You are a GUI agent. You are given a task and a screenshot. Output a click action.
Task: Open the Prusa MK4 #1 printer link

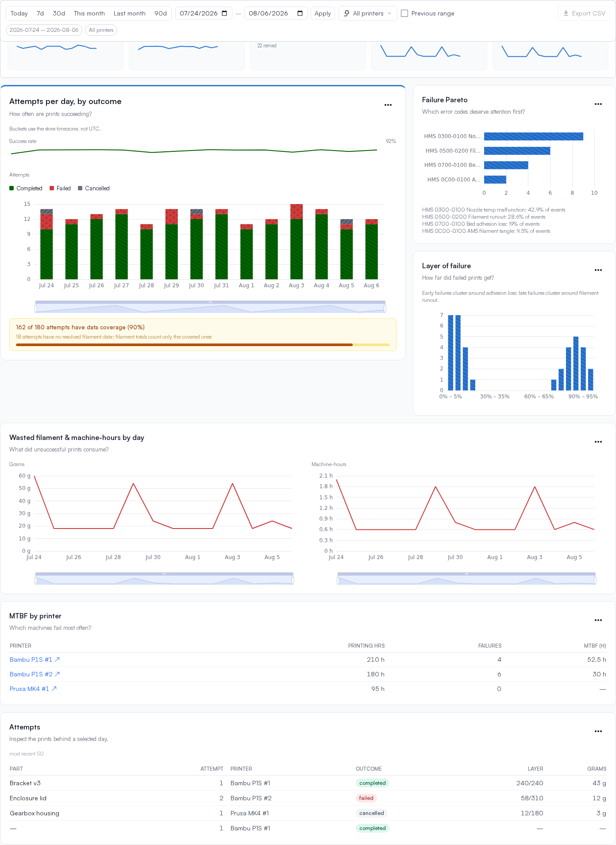click(x=33, y=689)
